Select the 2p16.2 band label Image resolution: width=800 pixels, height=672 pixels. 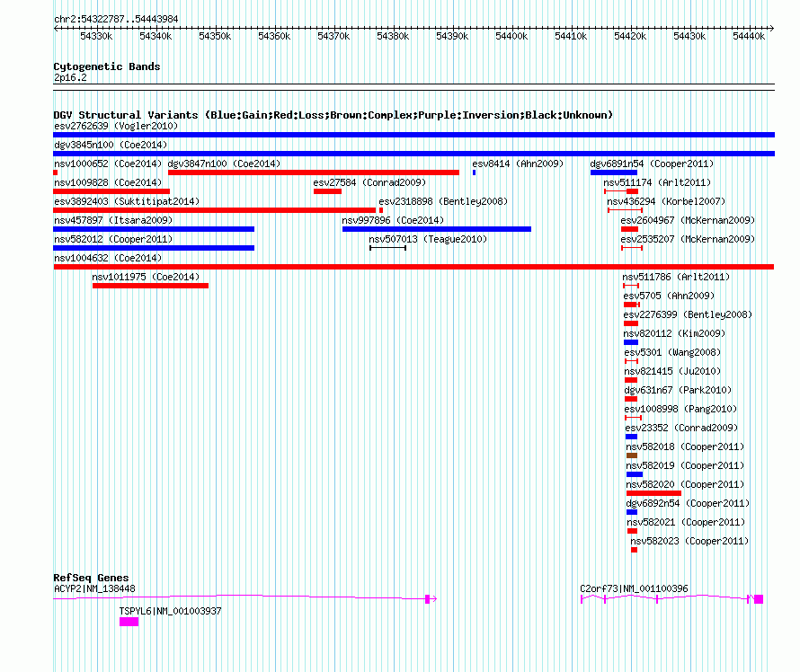tap(70, 77)
